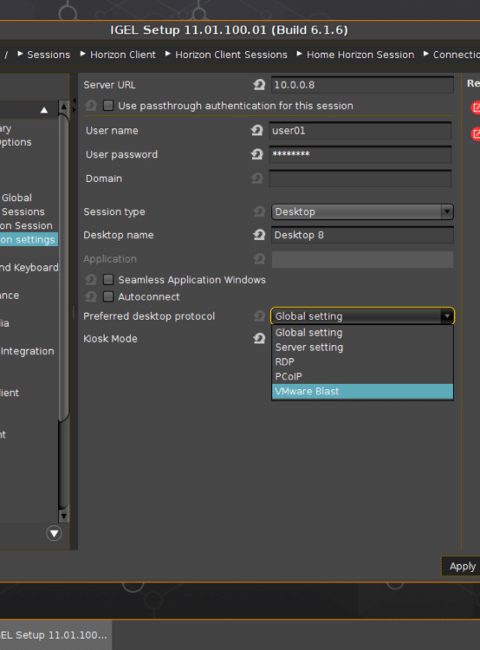Select Horizon Client Sessions sidebar tree item
480x650 pixels.
click(22, 212)
